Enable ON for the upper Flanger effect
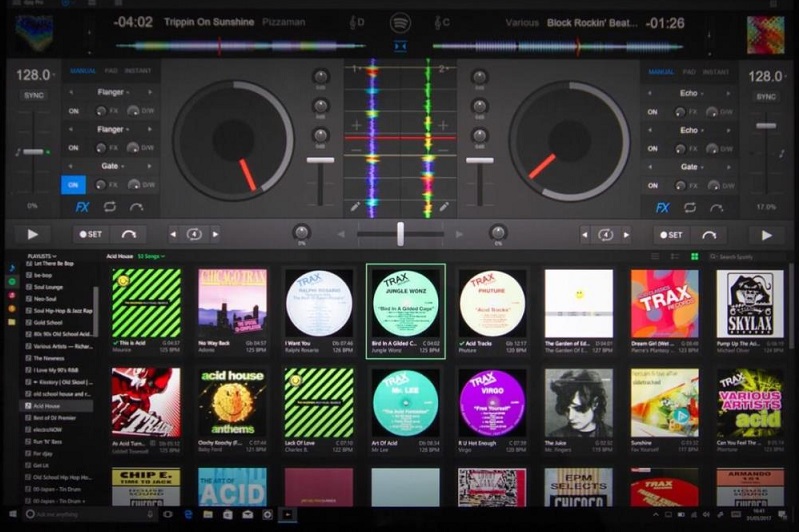 coord(74,111)
